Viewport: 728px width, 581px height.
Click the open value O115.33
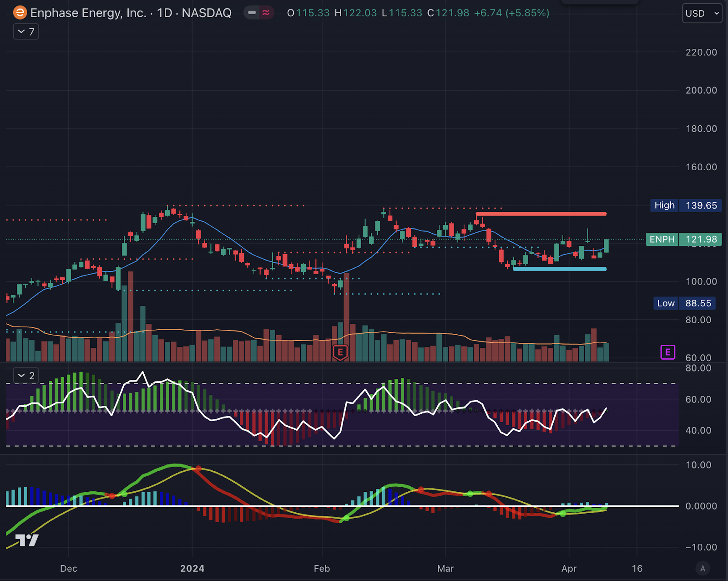click(308, 13)
